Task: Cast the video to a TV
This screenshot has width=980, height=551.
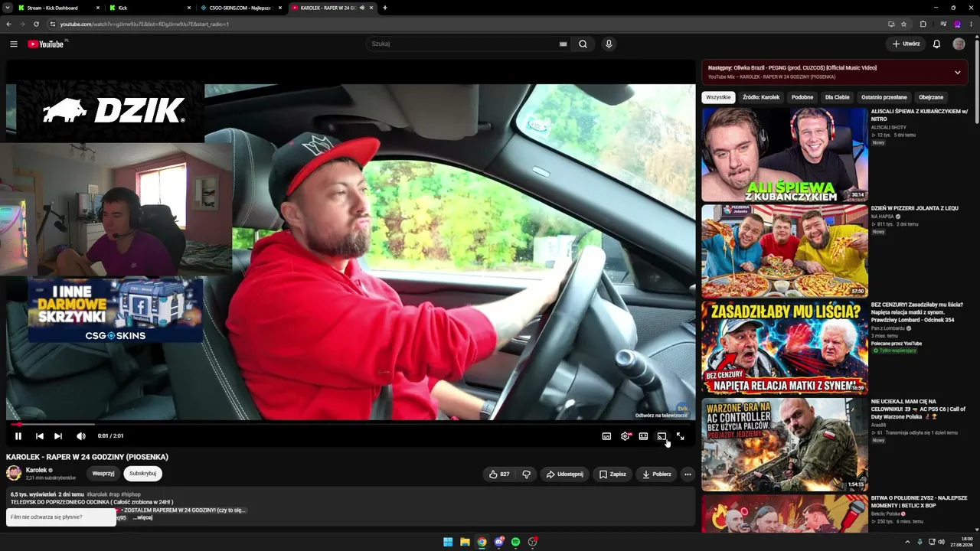Action: point(661,436)
